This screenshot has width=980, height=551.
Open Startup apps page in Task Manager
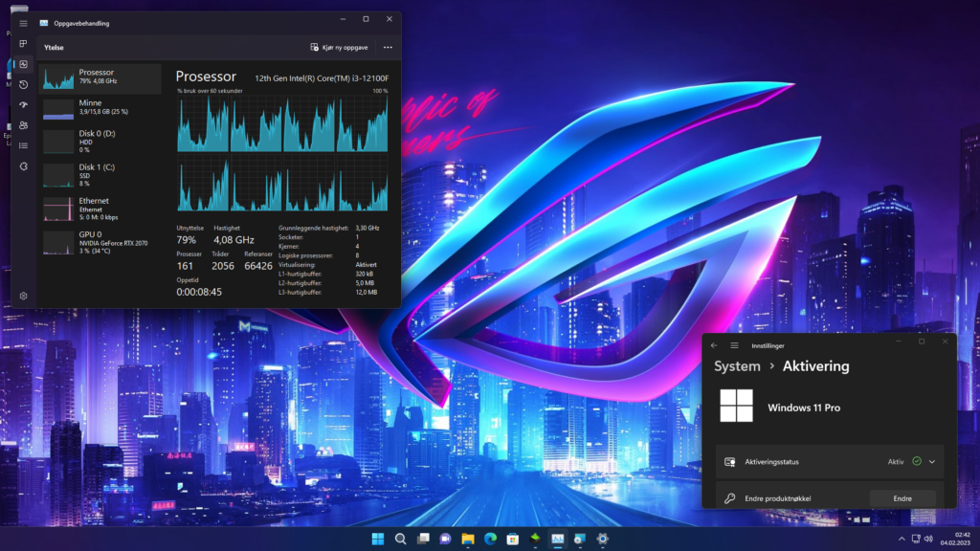click(23, 105)
